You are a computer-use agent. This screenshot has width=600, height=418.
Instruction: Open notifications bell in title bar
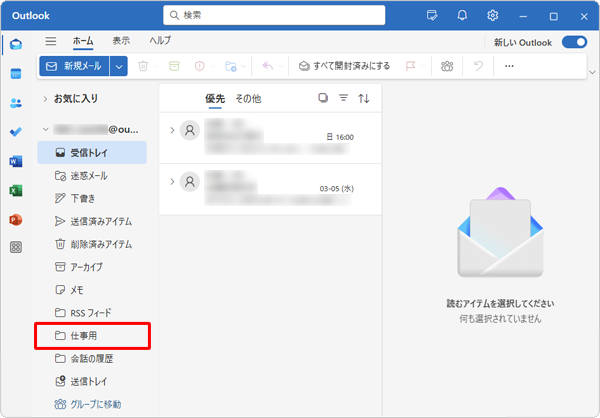pos(462,15)
